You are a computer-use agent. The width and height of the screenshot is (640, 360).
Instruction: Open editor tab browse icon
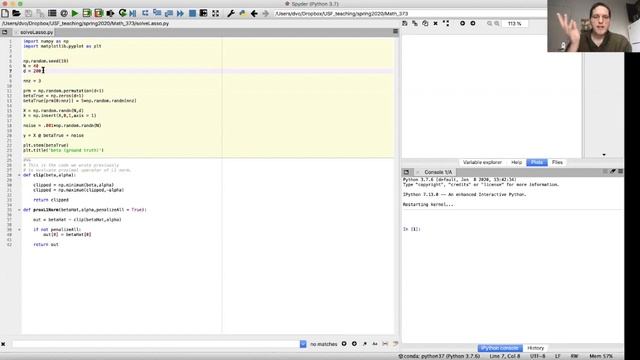click(x=4, y=32)
